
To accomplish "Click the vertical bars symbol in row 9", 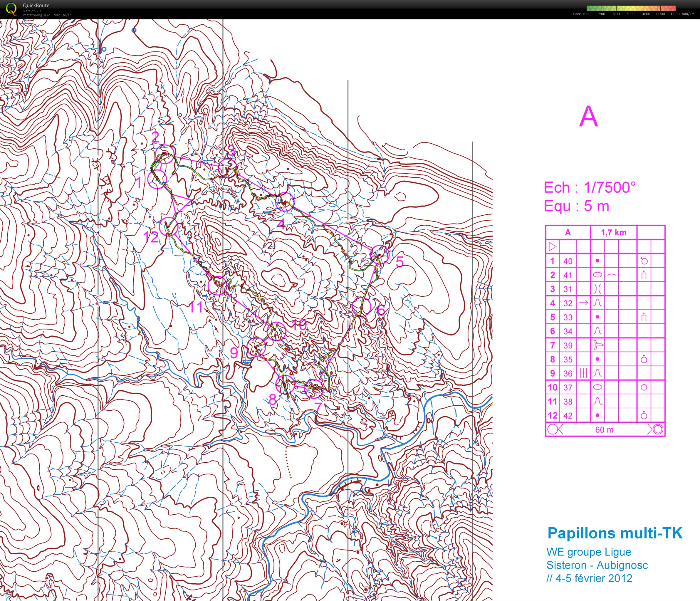I will click(583, 373).
